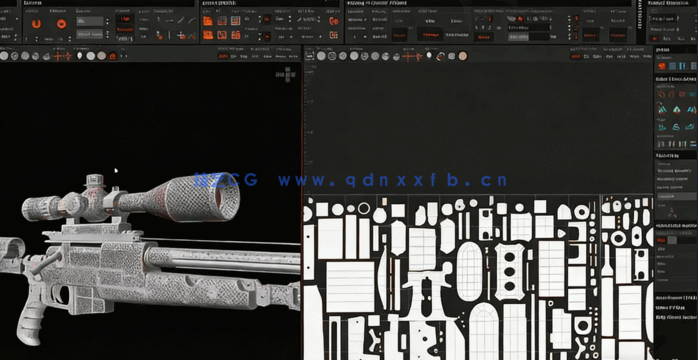
Task: Click the horizontal dash stroke icon in top toolbar
Action: click(170, 20)
